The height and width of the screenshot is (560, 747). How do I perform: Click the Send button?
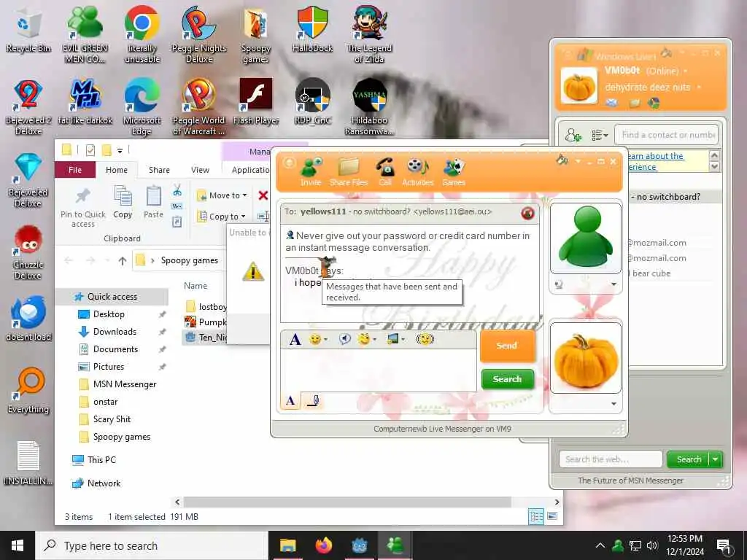click(x=507, y=346)
